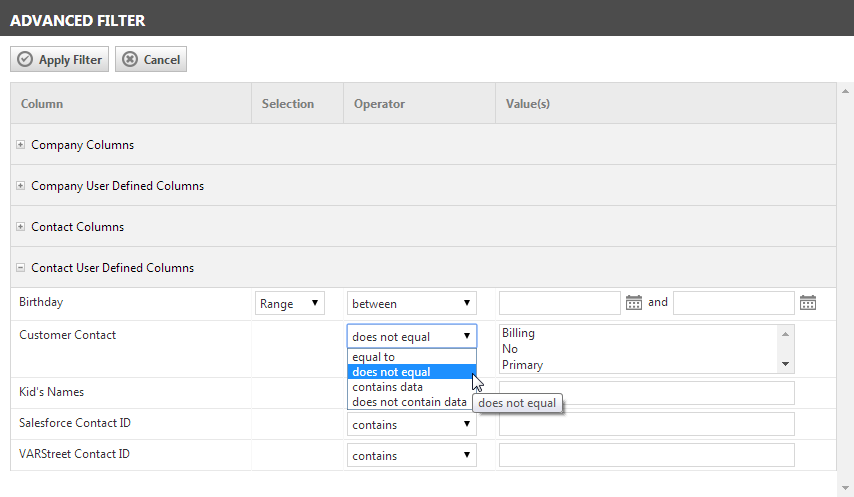Viewport: 854px width, 497px height.
Task: Click Salesforce Contact ID value field
Action: click(x=646, y=424)
